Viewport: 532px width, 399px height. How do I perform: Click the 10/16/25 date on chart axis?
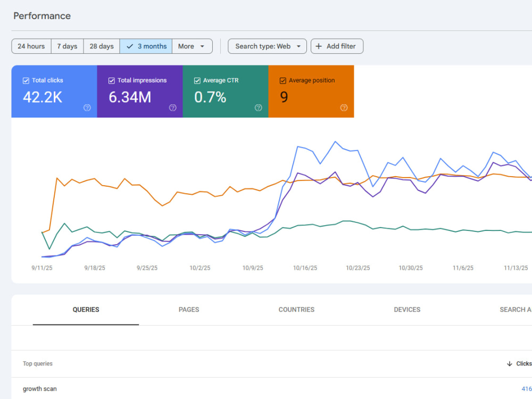pyautogui.click(x=305, y=268)
